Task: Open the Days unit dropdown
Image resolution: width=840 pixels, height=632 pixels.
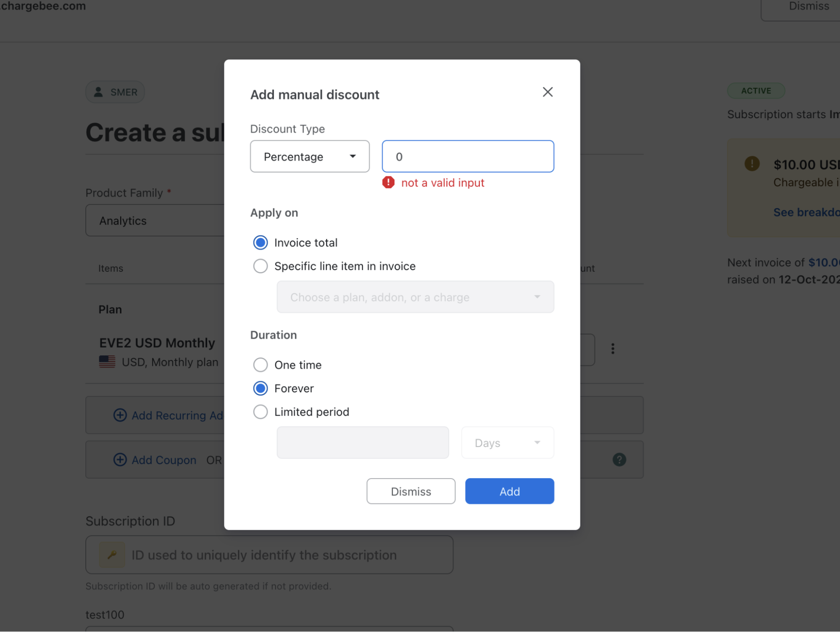Action: [507, 442]
